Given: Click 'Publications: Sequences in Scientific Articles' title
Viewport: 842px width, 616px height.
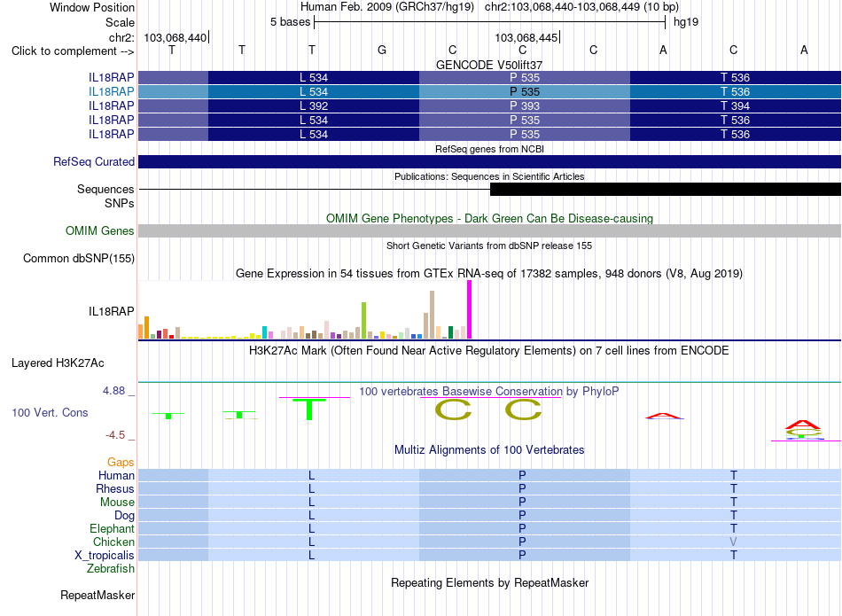Looking at the screenshot, I should click(489, 176).
